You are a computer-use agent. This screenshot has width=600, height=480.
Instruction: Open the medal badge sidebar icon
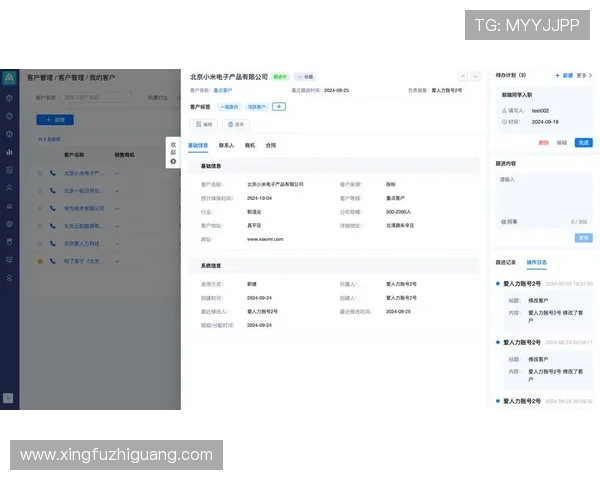coord(9,242)
